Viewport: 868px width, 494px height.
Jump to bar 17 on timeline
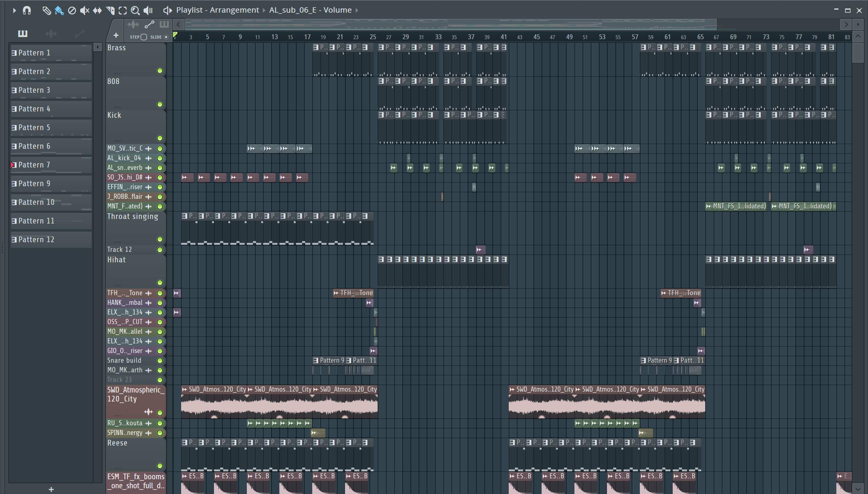(307, 37)
